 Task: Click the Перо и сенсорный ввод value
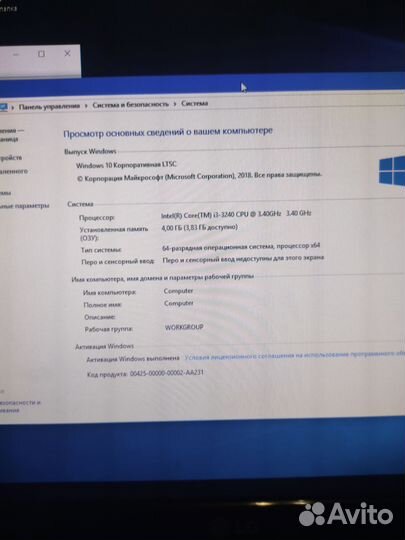point(243,259)
